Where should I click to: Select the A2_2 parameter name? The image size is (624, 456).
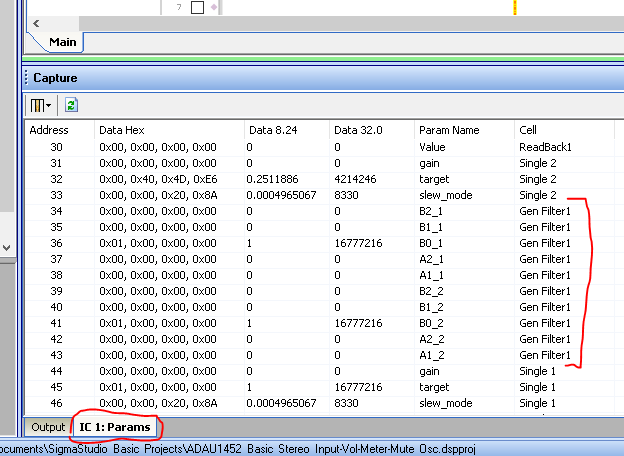431,339
